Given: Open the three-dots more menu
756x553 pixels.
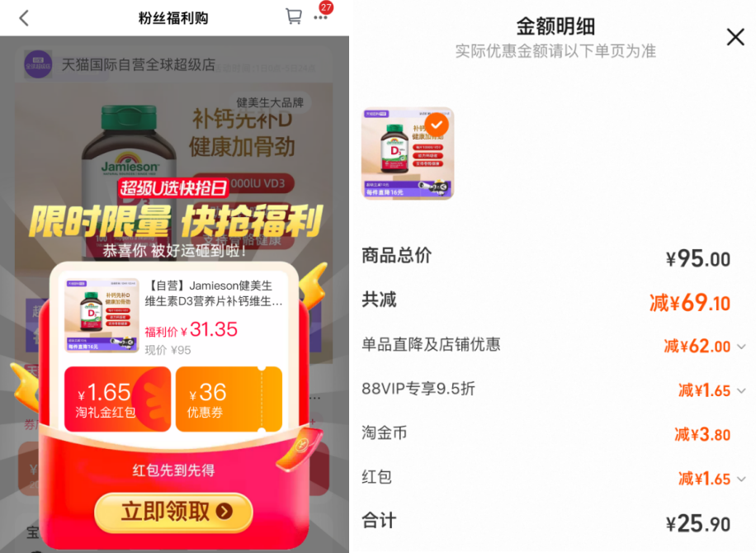Looking at the screenshot, I should click(320, 18).
